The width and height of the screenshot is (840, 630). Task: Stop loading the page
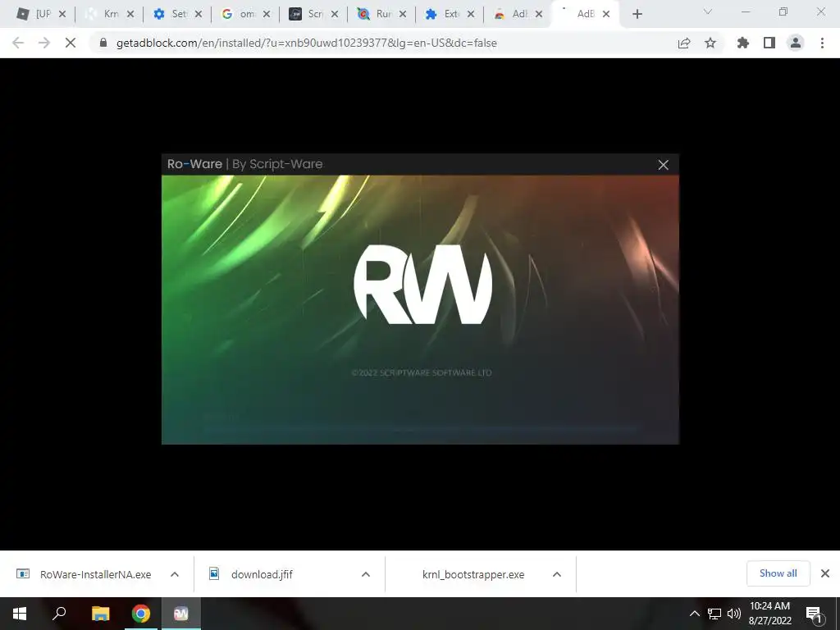(71, 43)
